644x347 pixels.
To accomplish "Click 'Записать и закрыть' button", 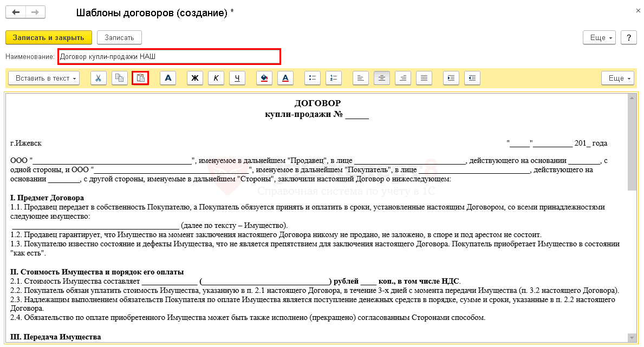I will click(49, 37).
